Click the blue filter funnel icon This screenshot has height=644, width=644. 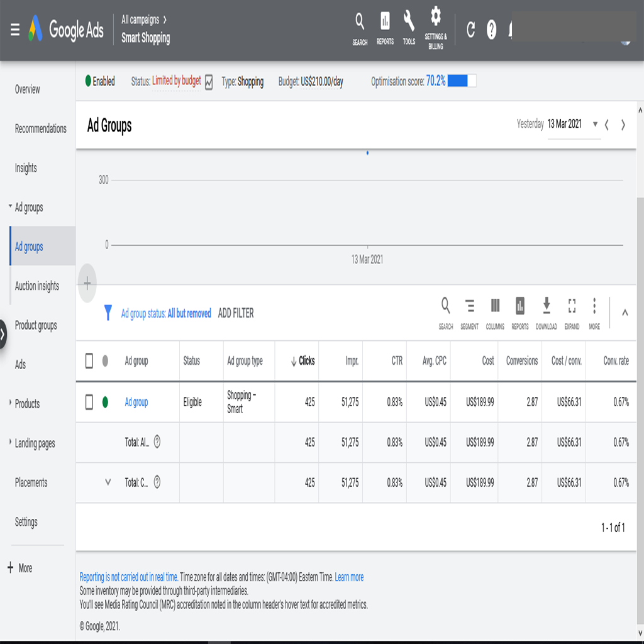click(x=108, y=313)
